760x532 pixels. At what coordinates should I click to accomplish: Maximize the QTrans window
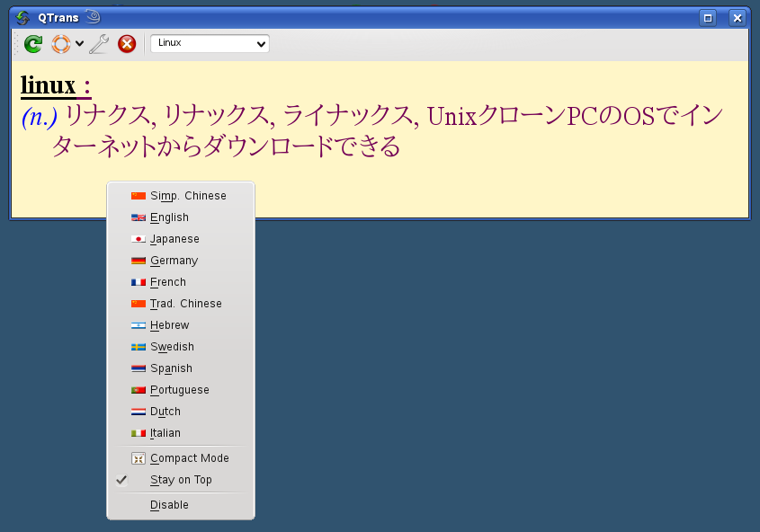pyautogui.click(x=708, y=18)
